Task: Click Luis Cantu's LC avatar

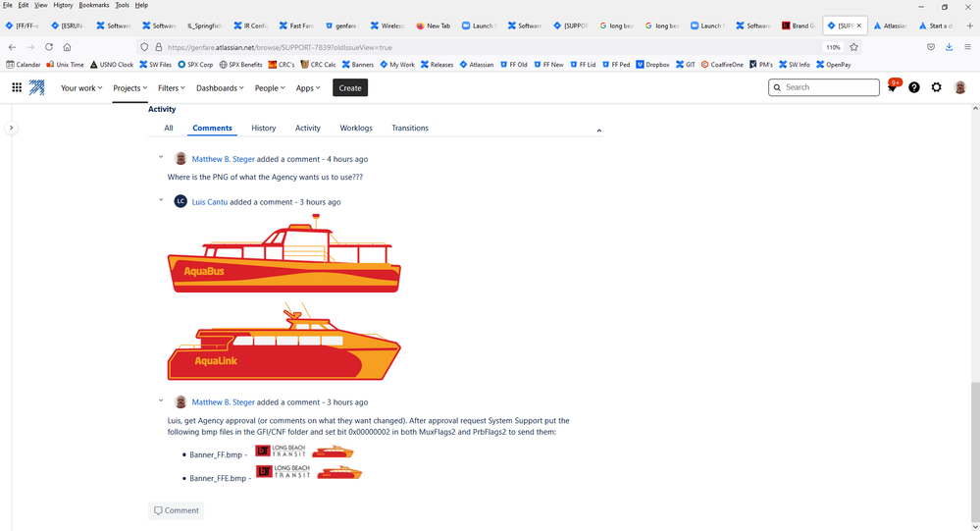Action: click(x=181, y=201)
